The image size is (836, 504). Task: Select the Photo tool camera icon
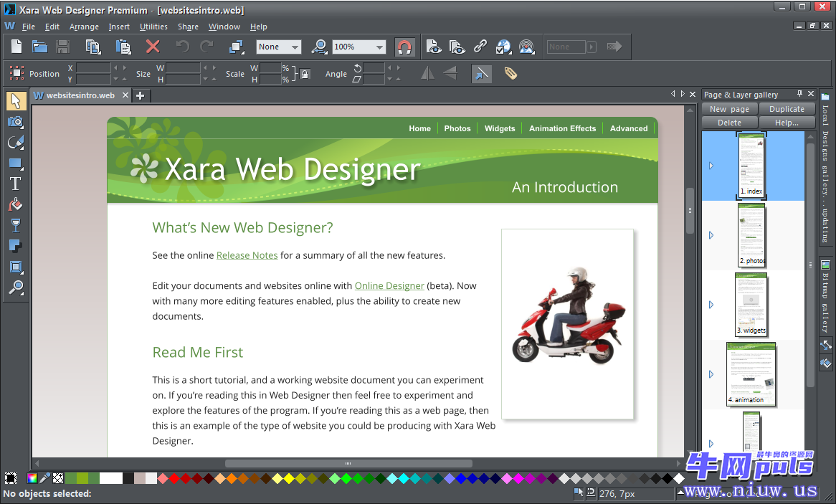coord(16,122)
